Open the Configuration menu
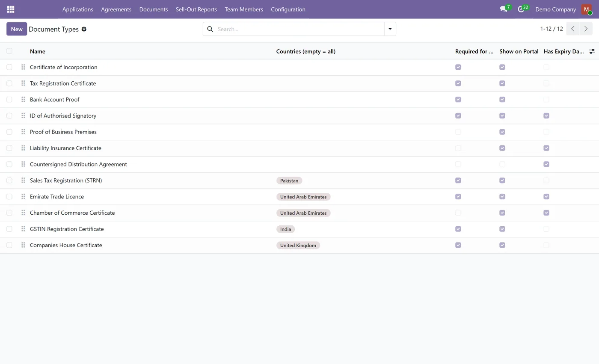 pos(288,9)
